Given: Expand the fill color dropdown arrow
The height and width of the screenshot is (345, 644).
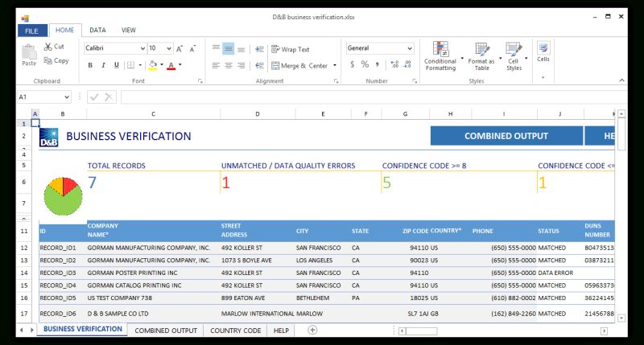Looking at the screenshot, I should click(162, 65).
